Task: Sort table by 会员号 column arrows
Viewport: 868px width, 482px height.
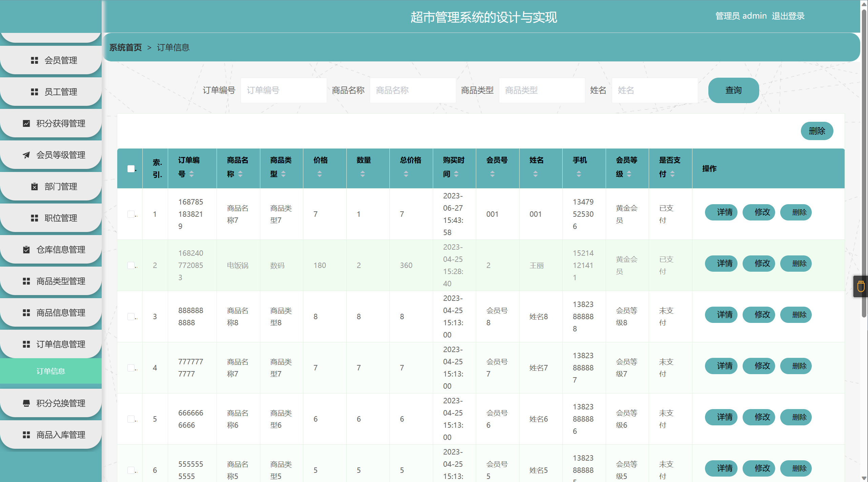Action: [x=492, y=174]
